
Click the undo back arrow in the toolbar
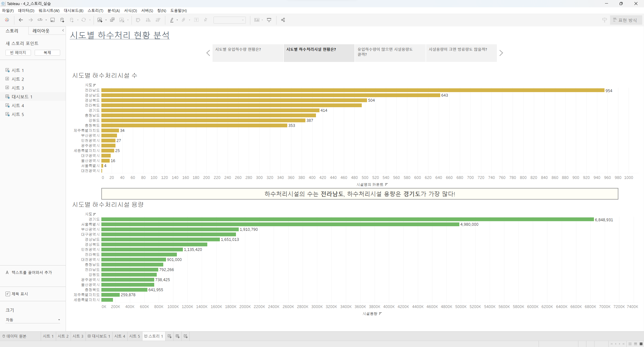point(21,20)
